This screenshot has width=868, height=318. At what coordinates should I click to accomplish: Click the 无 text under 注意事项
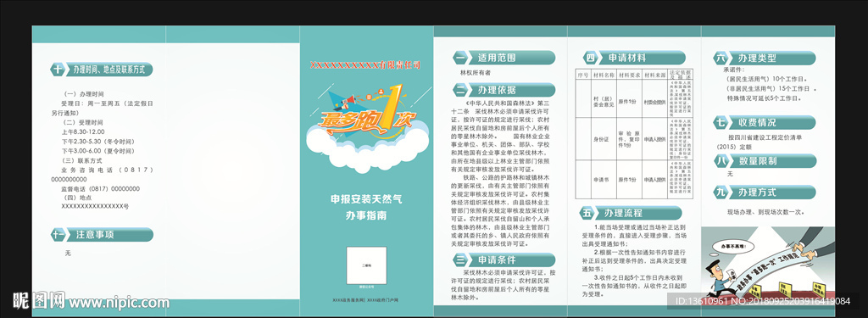(68, 253)
